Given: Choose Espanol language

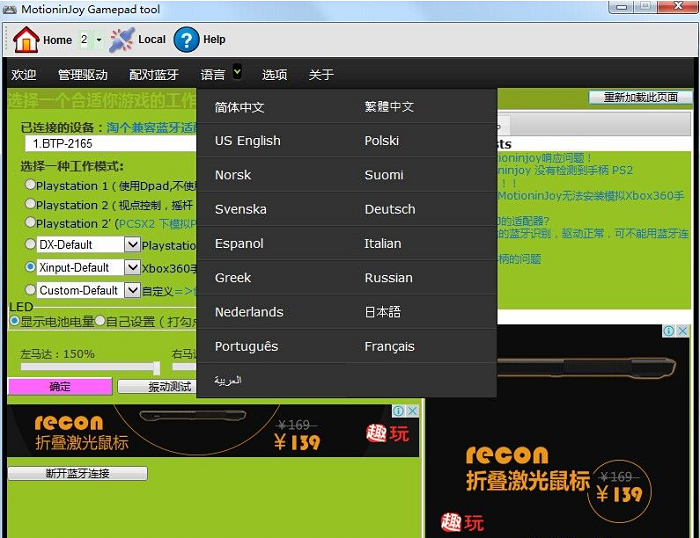Looking at the screenshot, I should 239,243.
